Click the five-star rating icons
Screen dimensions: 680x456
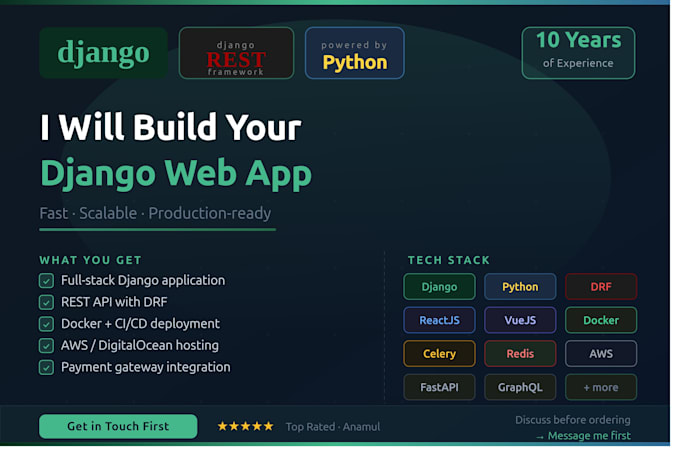245,426
